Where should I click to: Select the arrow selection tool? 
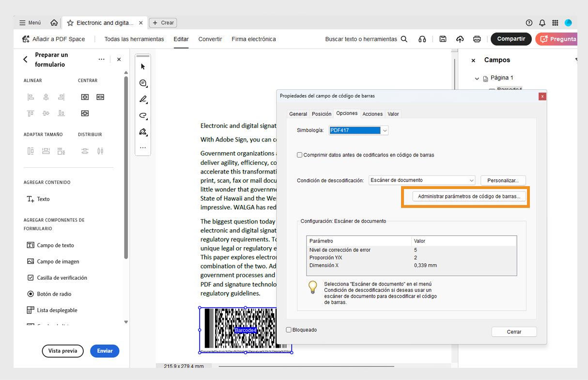point(142,66)
